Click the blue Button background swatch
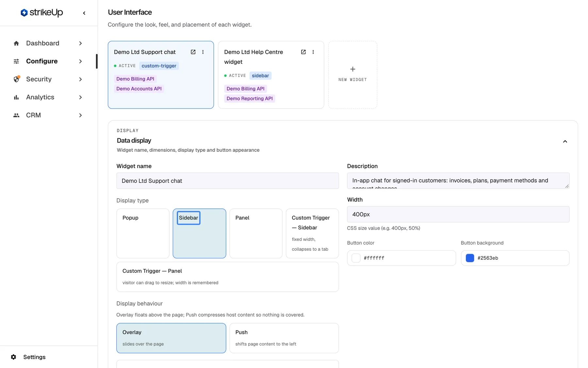The image size is (588, 368). pyautogui.click(x=470, y=258)
